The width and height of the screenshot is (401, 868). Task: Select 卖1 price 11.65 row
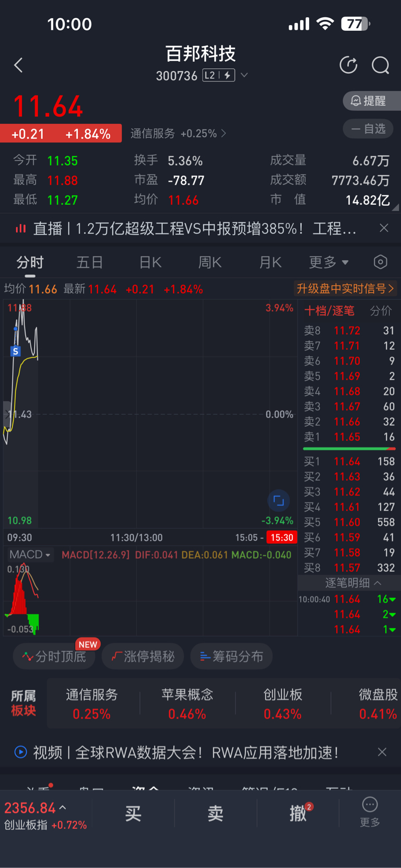(349, 437)
